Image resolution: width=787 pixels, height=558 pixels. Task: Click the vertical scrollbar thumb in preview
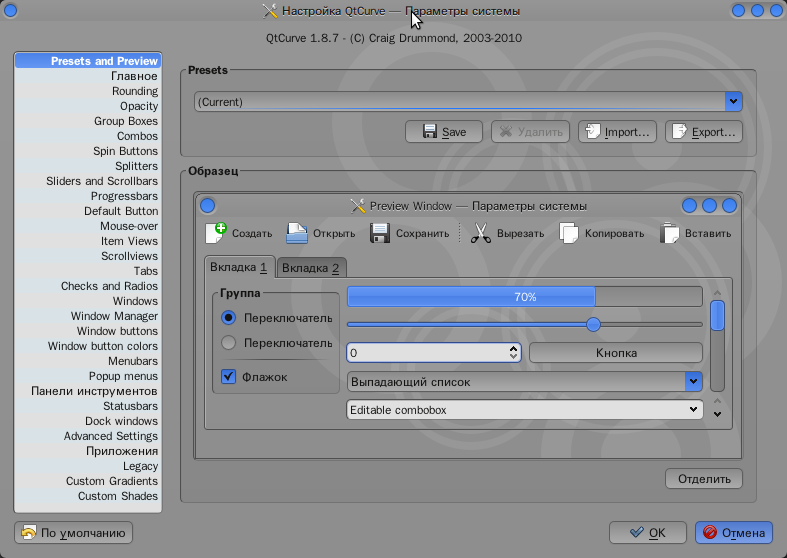coord(717,316)
